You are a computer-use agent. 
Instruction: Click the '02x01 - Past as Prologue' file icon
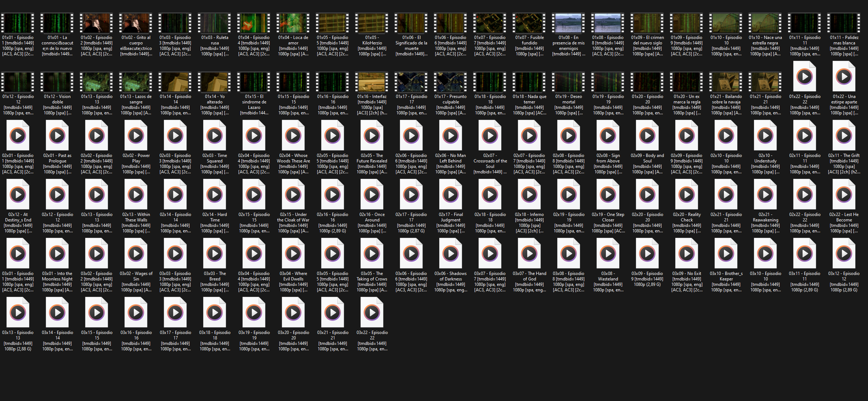click(x=57, y=135)
